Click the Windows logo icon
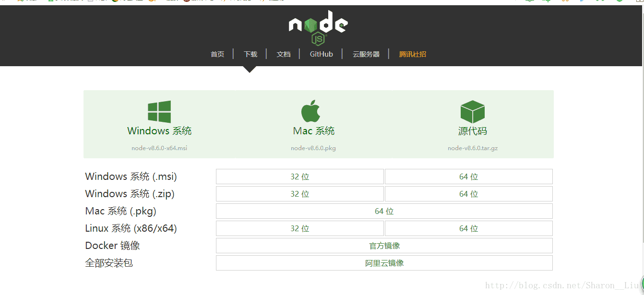This screenshot has width=644, height=295. (x=159, y=112)
